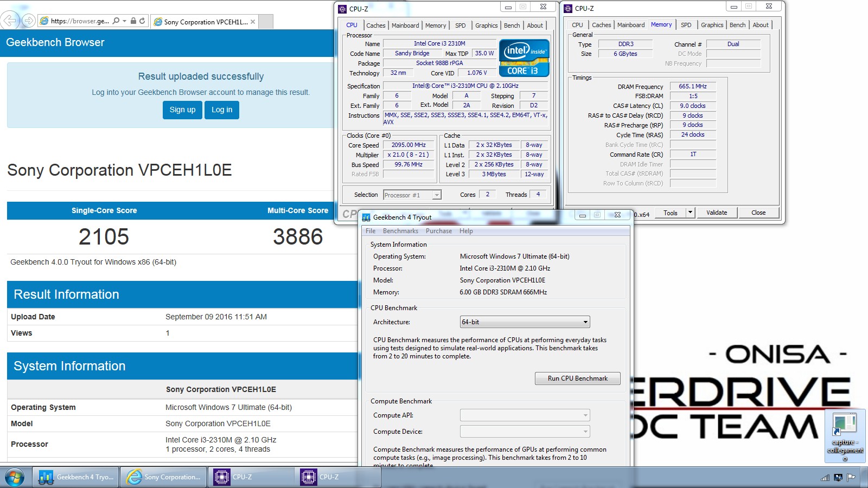Click the Max TDP 35.0 W value

pyautogui.click(x=484, y=53)
